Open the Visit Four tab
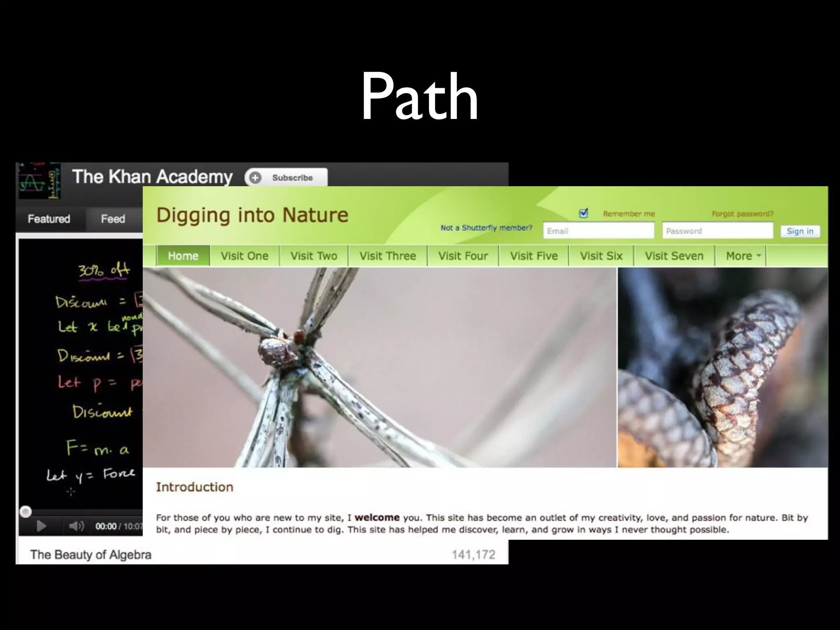Screen dimensions: 840x630 463,256
